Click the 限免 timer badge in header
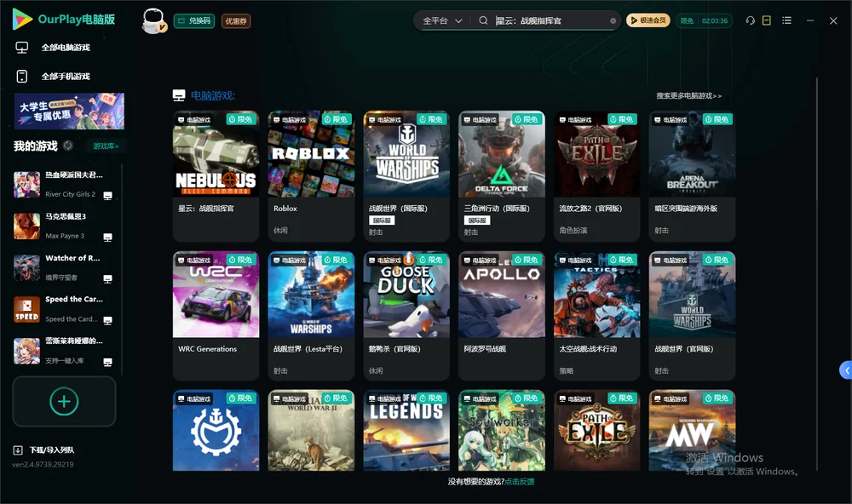This screenshot has width=852, height=504. 704,20
